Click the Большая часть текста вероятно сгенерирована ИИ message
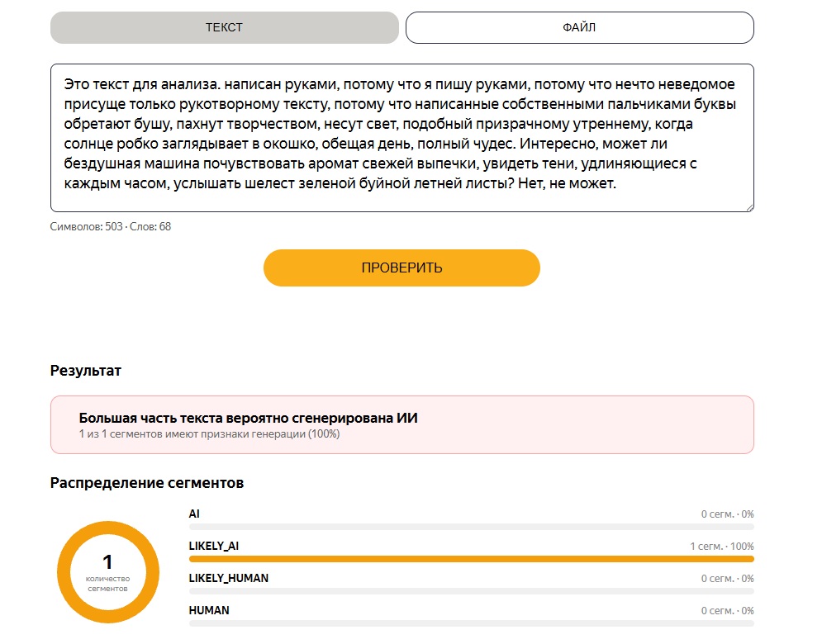 (x=249, y=418)
